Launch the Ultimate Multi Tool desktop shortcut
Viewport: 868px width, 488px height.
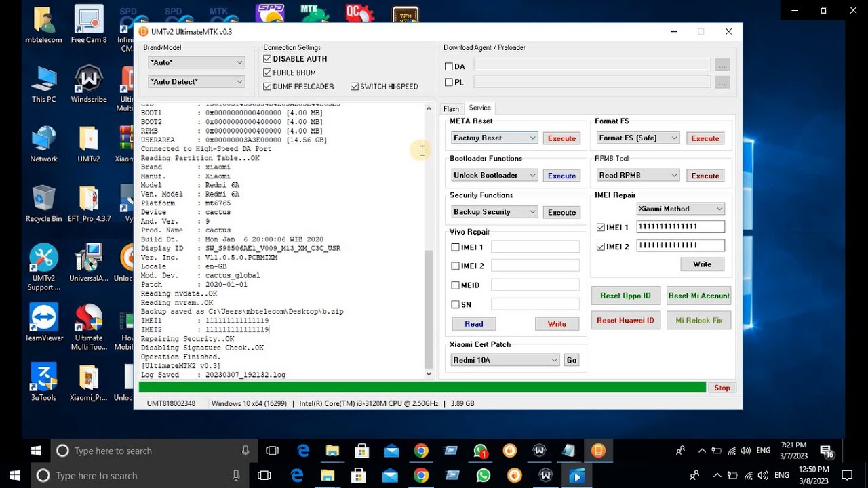point(89,327)
